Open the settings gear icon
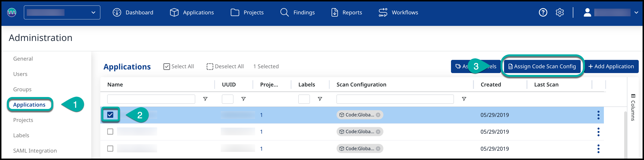The width and height of the screenshot is (644, 160). coord(559,12)
